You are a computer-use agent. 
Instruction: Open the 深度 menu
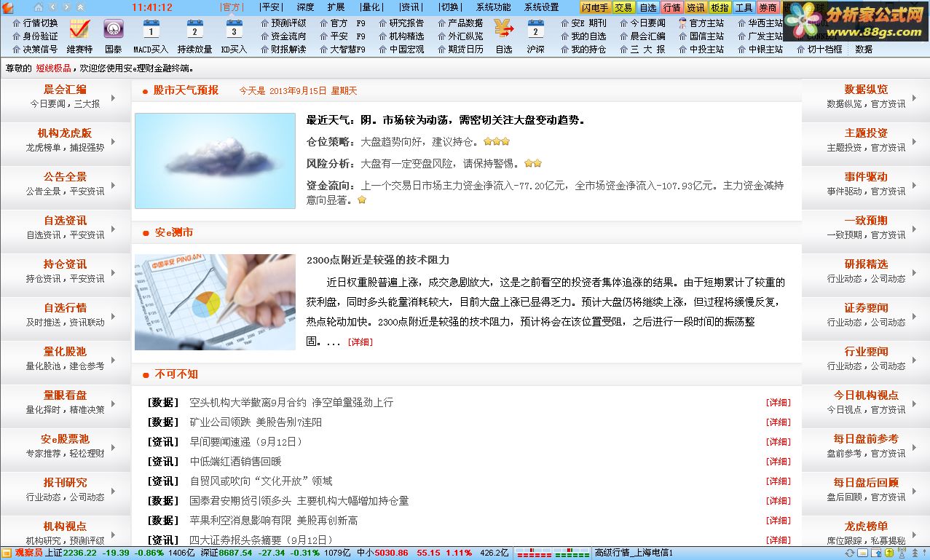pos(305,7)
